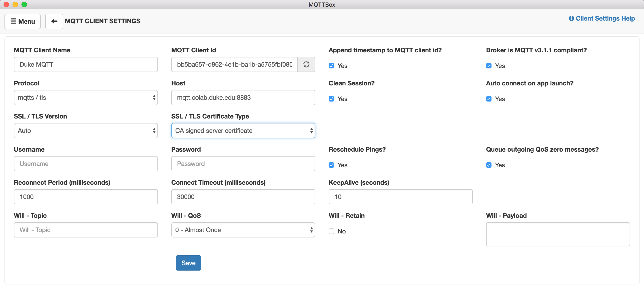Click the Username input field
This screenshot has height=288, width=644.
pyautogui.click(x=85, y=164)
